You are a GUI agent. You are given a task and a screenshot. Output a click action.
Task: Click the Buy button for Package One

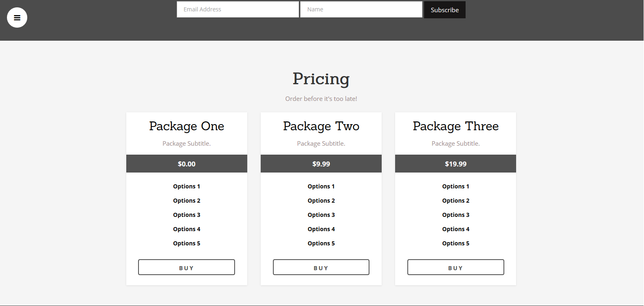tap(187, 267)
